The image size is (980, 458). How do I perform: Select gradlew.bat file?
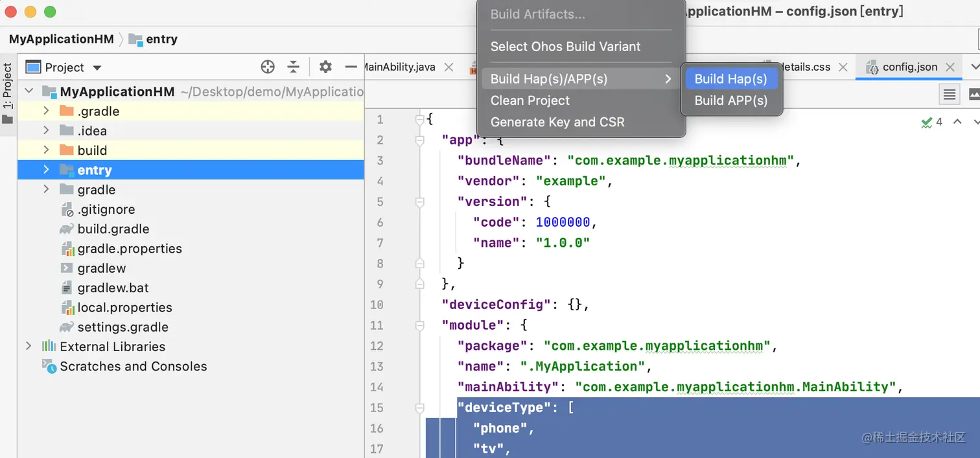point(113,288)
